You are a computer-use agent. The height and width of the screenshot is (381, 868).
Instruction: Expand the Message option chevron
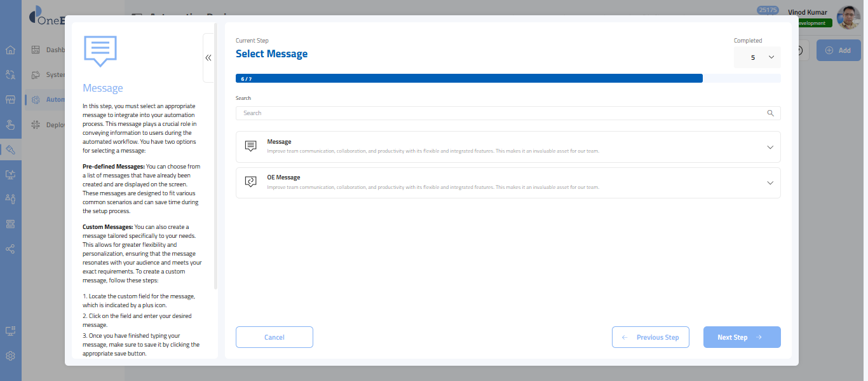tap(770, 147)
